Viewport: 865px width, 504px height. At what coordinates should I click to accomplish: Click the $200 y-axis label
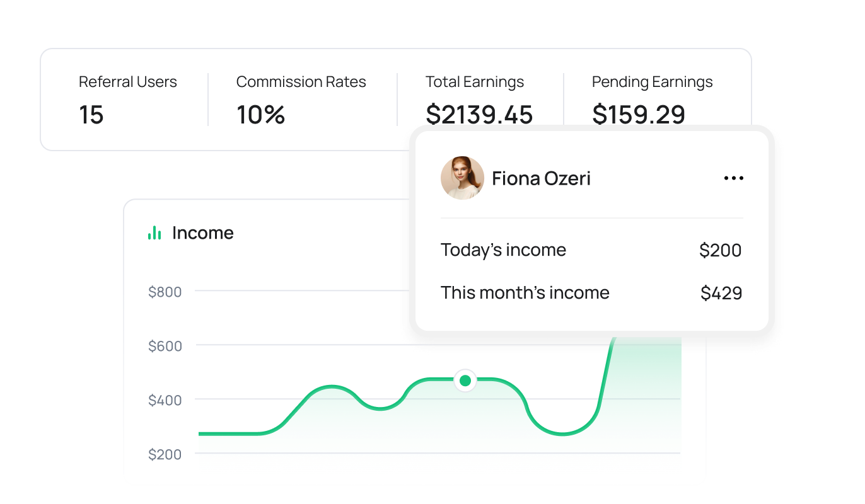pyautogui.click(x=165, y=454)
